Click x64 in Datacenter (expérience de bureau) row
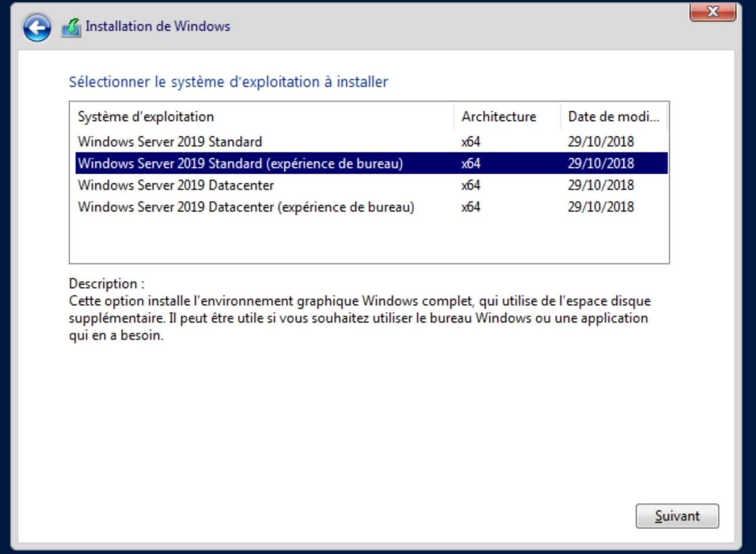 click(471, 206)
